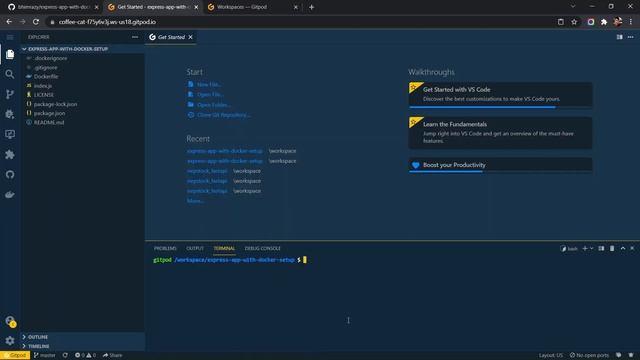This screenshot has height=360, width=640.
Task: Open the hamburger application menu
Action: pos(10,37)
